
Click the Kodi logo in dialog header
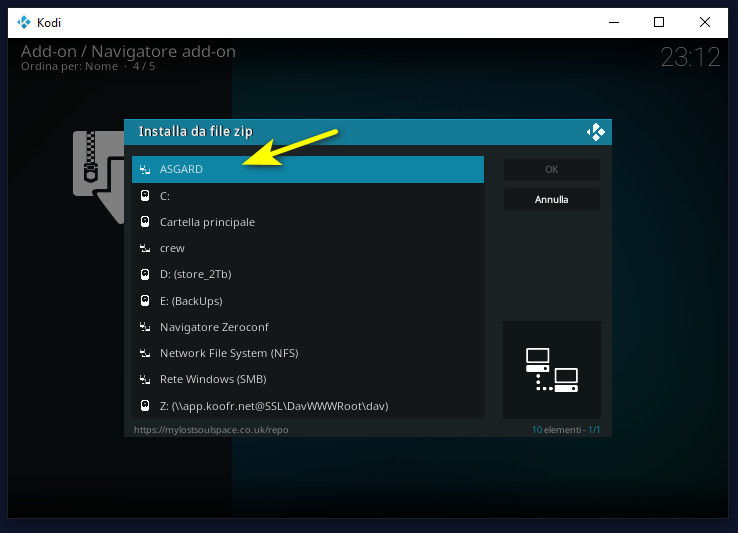[x=596, y=132]
